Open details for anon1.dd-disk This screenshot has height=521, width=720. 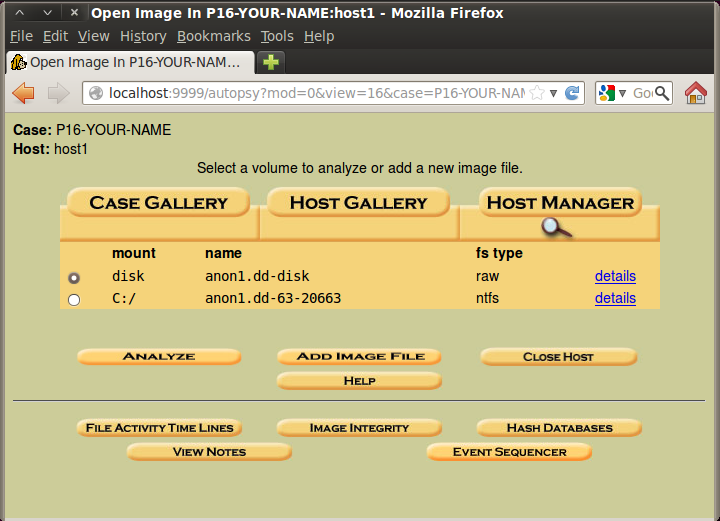pos(615,276)
